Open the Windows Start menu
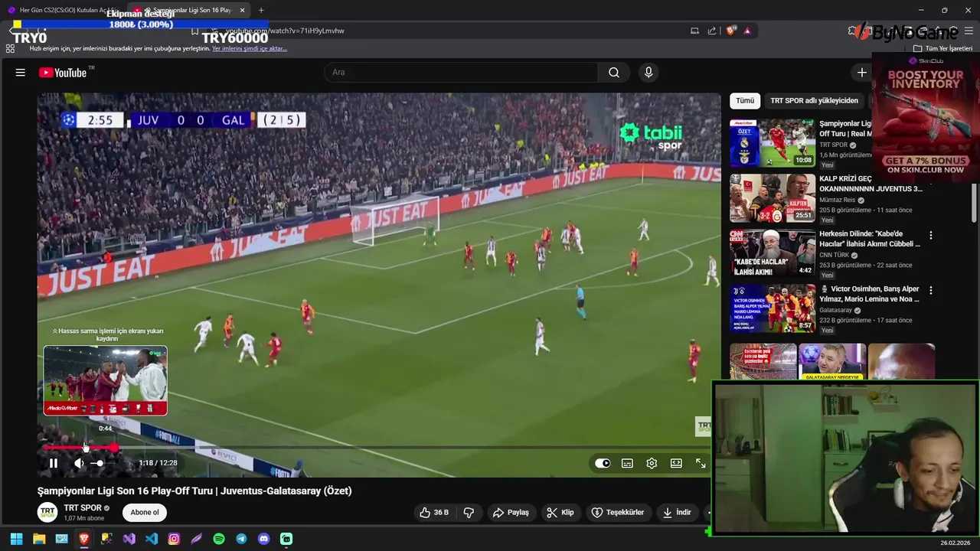The image size is (980, 551). [16, 539]
